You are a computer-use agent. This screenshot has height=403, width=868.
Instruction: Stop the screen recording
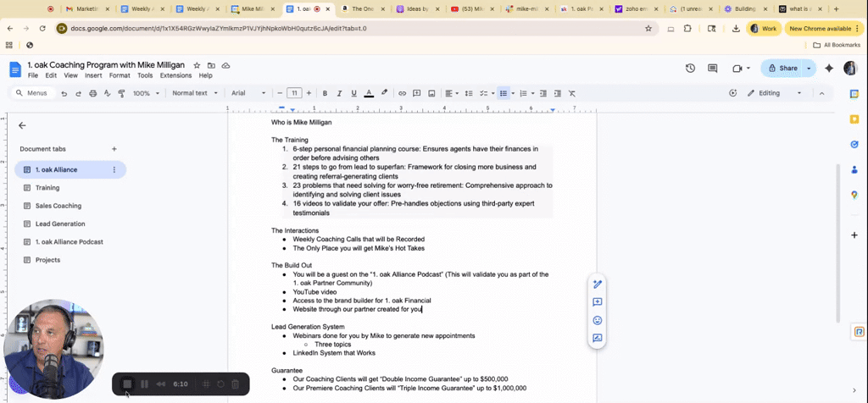point(127,384)
